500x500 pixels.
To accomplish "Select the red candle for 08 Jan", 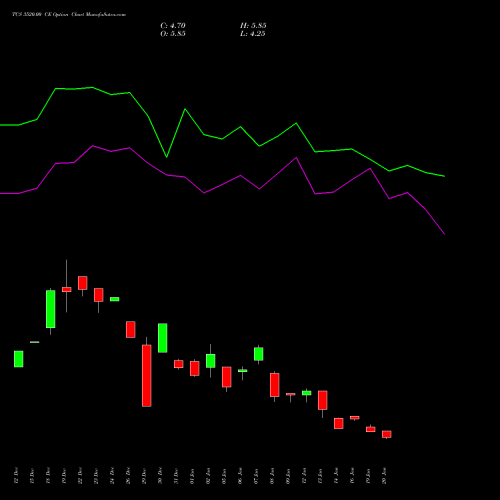I will (275, 385).
